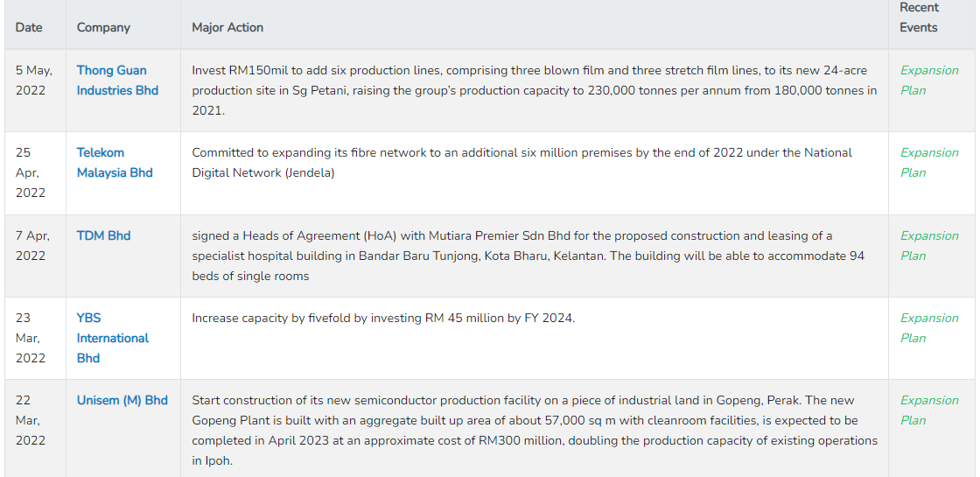Click the Company column header
The image size is (980, 477).
click(103, 27)
